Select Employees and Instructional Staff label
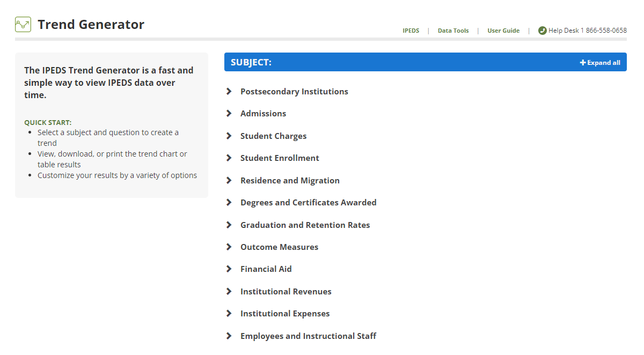 308,336
